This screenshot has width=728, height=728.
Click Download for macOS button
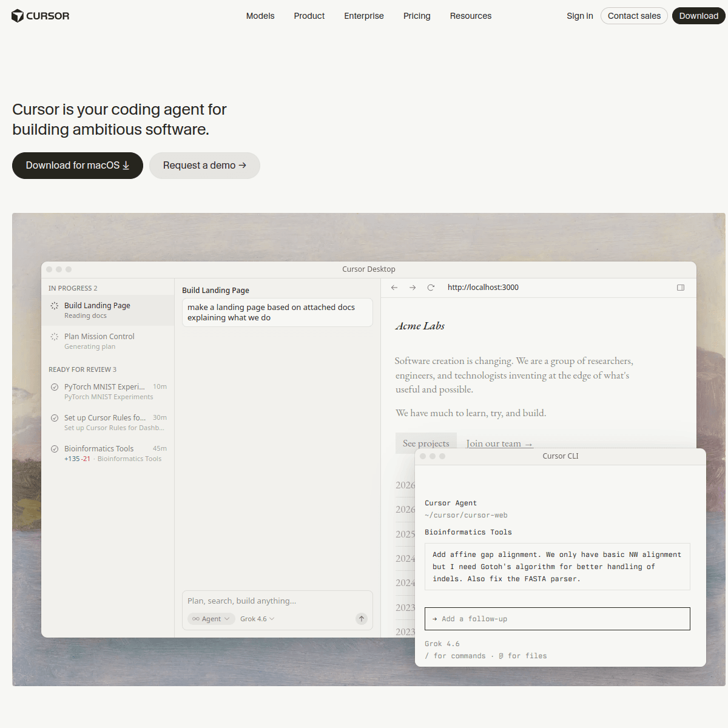[78, 166]
